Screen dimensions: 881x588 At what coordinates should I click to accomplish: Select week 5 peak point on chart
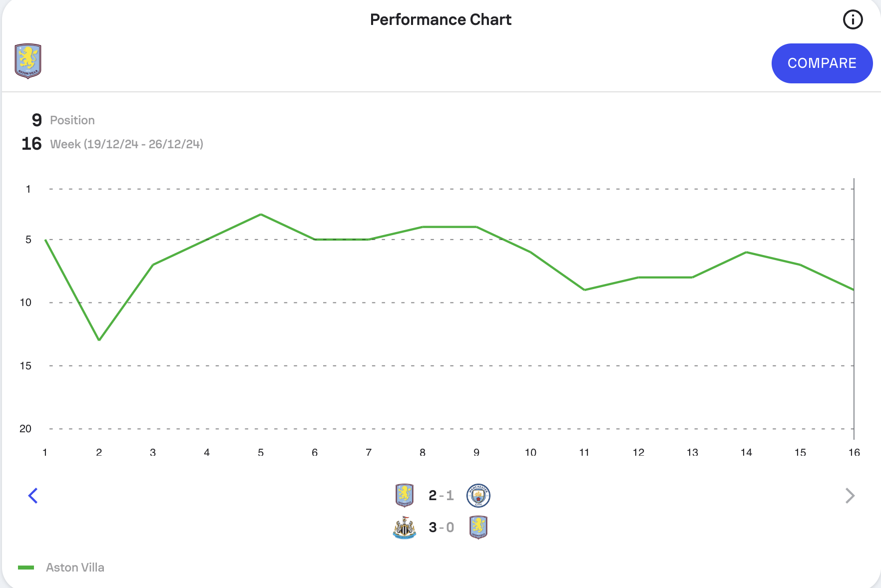point(261,215)
